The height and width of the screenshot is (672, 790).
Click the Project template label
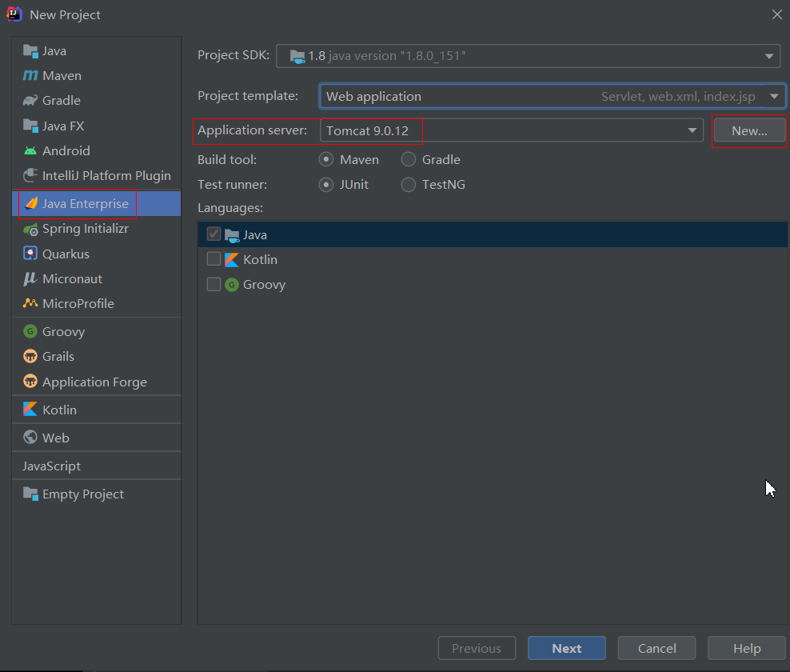(x=248, y=96)
